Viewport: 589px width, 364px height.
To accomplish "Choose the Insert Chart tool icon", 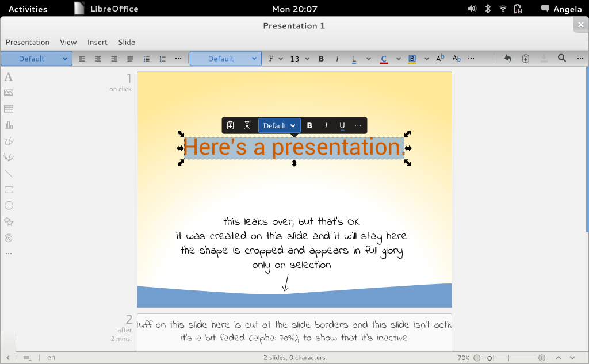I will tap(9, 125).
